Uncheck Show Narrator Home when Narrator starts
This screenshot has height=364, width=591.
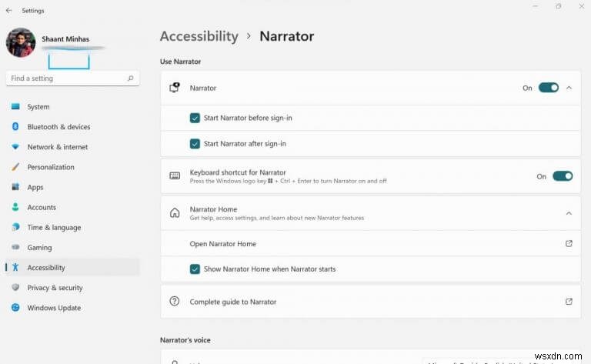(x=195, y=269)
